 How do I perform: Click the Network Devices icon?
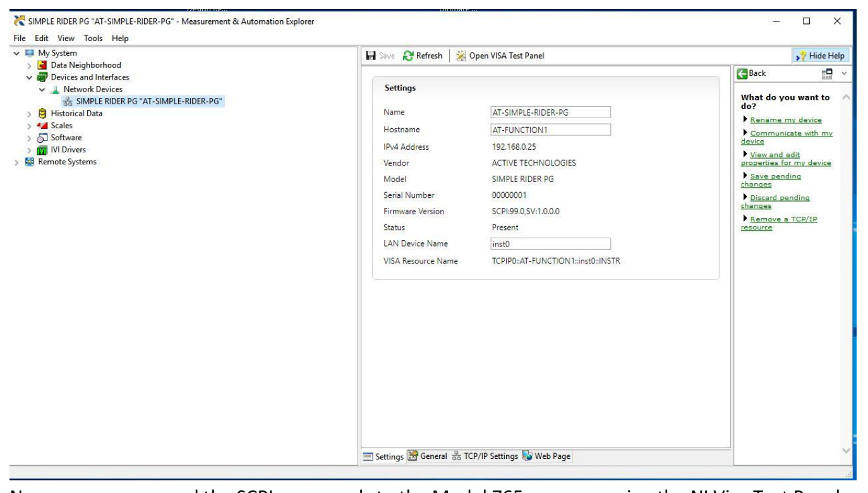[x=55, y=89]
